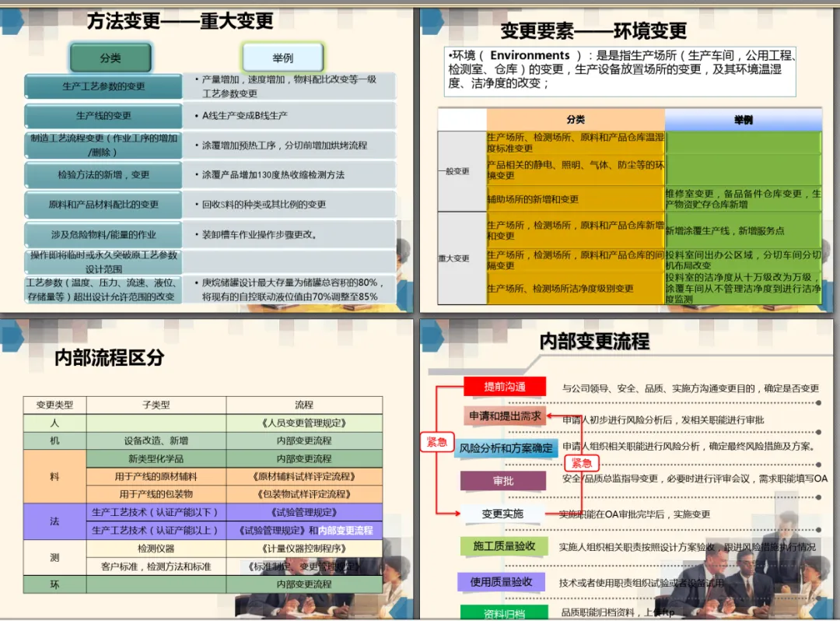Screen dimensions: 840x621
Task: Select the purple '法' change type cell
Action: coord(54,521)
